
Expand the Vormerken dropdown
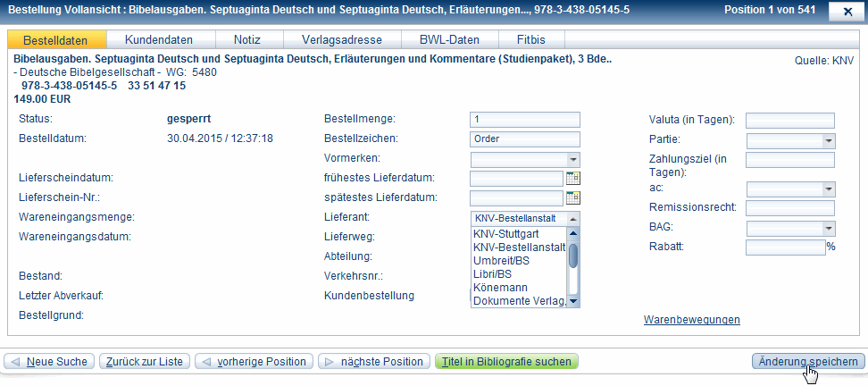coord(573,159)
